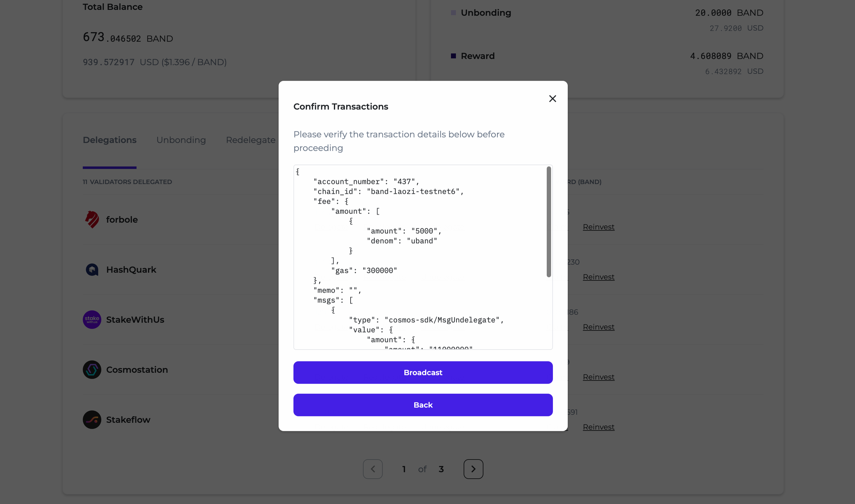Switch to the Delegations tab
Image resolution: width=855 pixels, height=504 pixels.
[x=109, y=140]
